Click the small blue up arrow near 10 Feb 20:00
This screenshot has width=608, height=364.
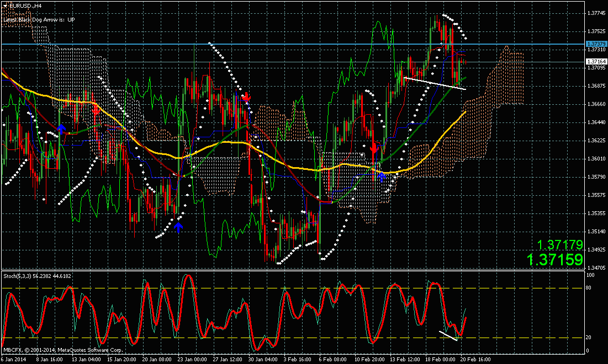tap(382, 178)
